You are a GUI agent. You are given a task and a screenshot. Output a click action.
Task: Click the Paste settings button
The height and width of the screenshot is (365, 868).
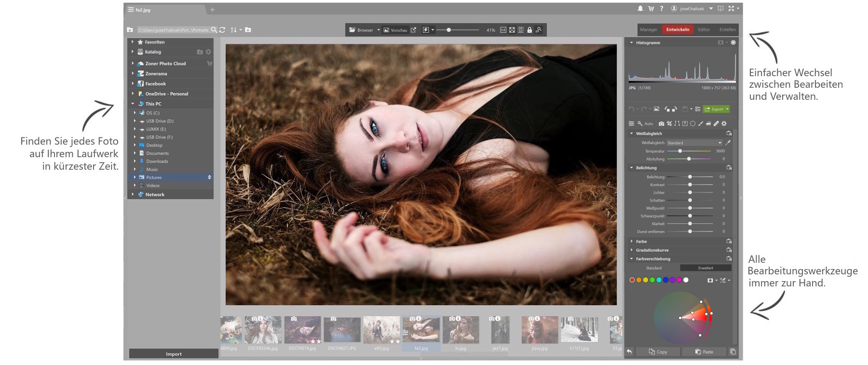coord(704,351)
